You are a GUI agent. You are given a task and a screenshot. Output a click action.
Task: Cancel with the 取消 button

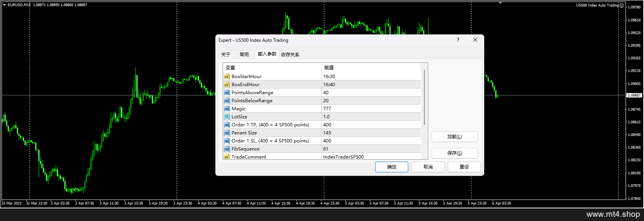[x=428, y=167]
